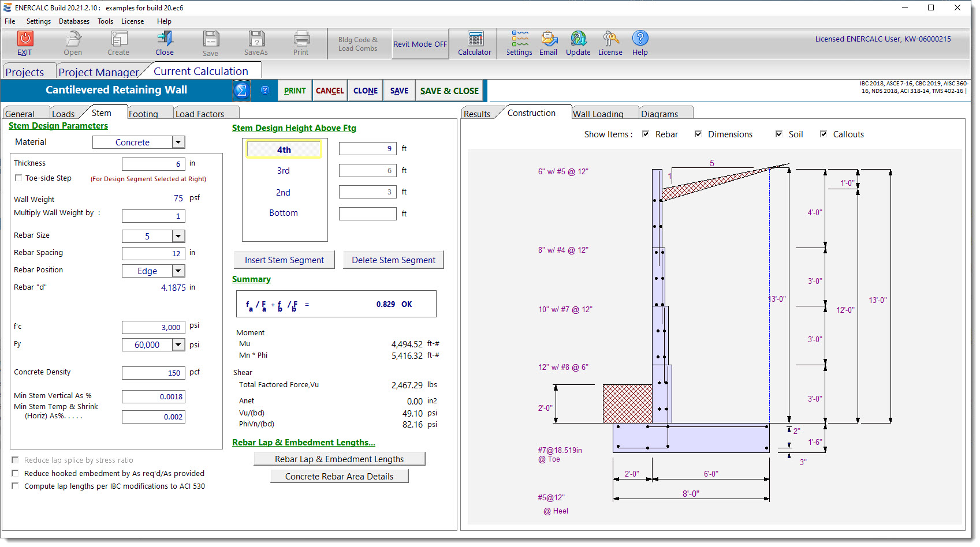The width and height of the screenshot is (980, 547).
Task: Open the File menu
Action: point(10,21)
